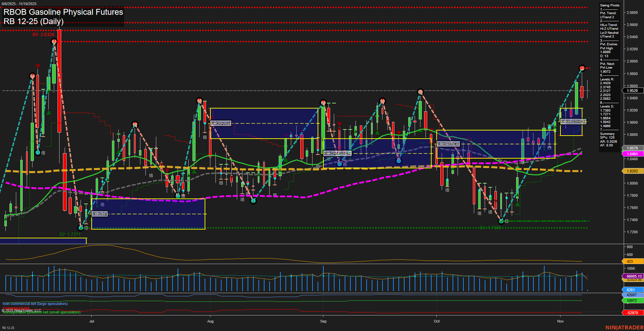Click the R1: 2.0324 resistance label
The image size is (644, 331).
(43, 34)
